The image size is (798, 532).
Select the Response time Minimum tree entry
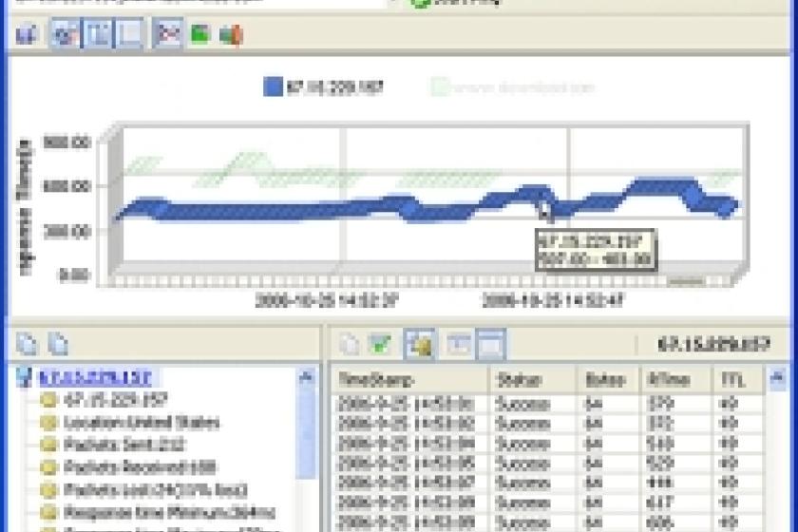(x=169, y=512)
